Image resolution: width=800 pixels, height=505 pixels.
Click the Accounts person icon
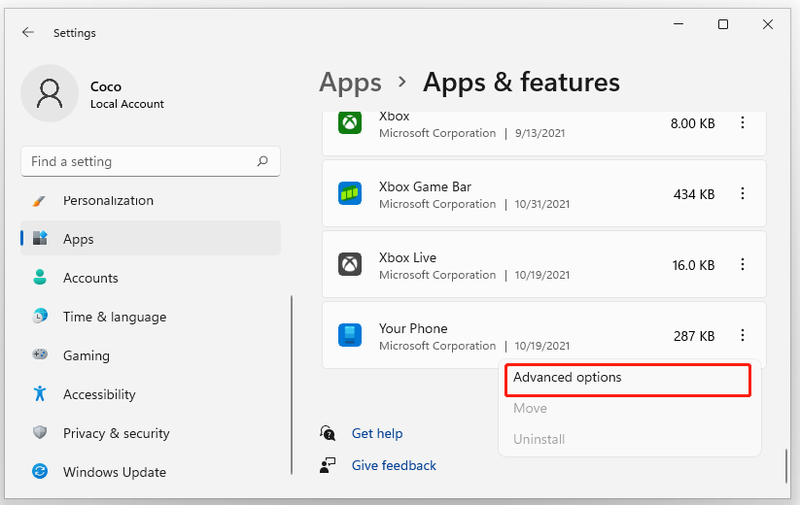[x=40, y=277]
